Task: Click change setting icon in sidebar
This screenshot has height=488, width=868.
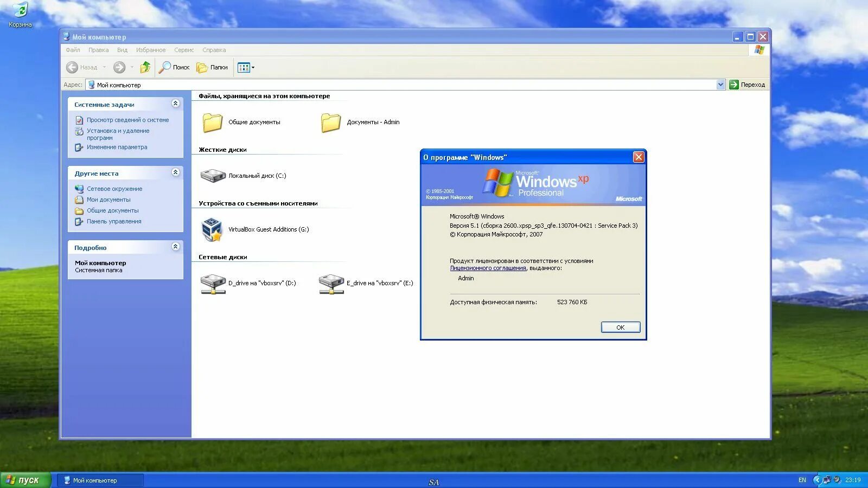Action: 79,147
